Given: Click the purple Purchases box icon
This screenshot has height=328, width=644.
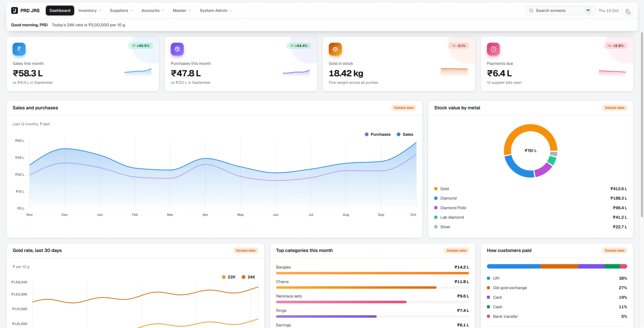Looking at the screenshot, I should coord(177,49).
